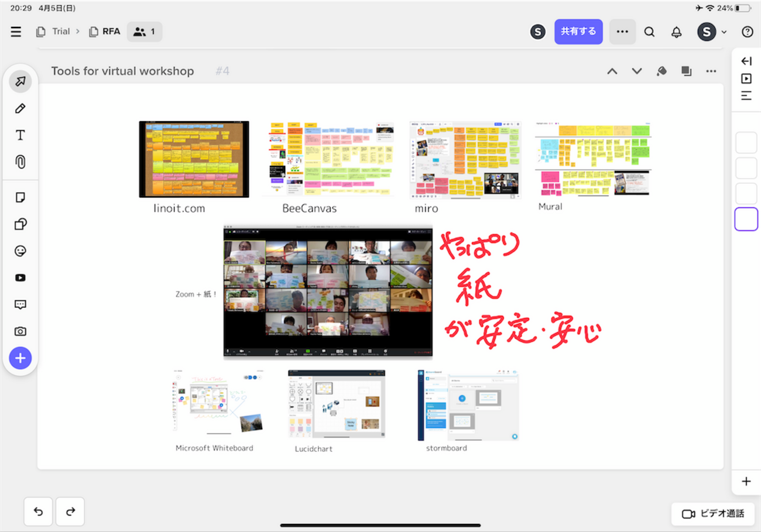The image size is (761, 532).
Task: Move to next canvas with down chevron
Action: (637, 71)
